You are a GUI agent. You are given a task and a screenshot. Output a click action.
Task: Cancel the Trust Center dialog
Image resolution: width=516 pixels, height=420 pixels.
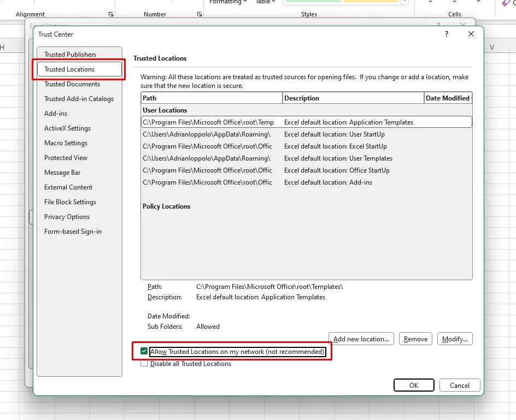point(459,385)
